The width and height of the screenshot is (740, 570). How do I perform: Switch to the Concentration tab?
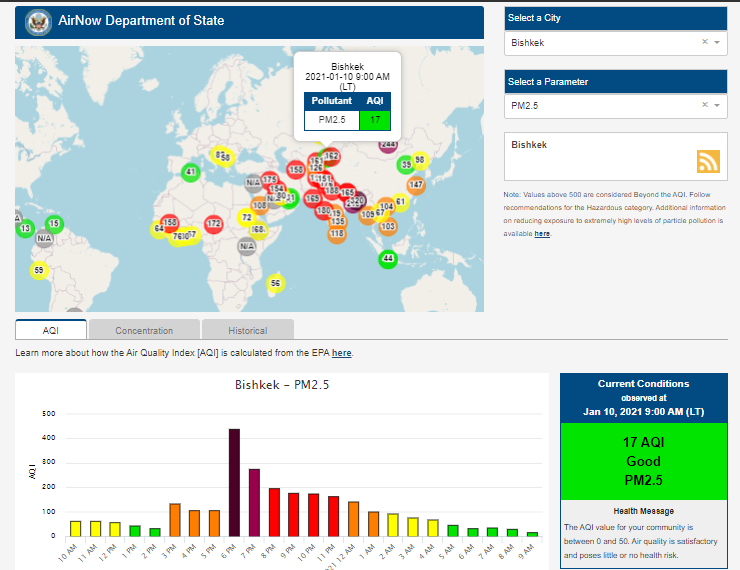click(144, 330)
